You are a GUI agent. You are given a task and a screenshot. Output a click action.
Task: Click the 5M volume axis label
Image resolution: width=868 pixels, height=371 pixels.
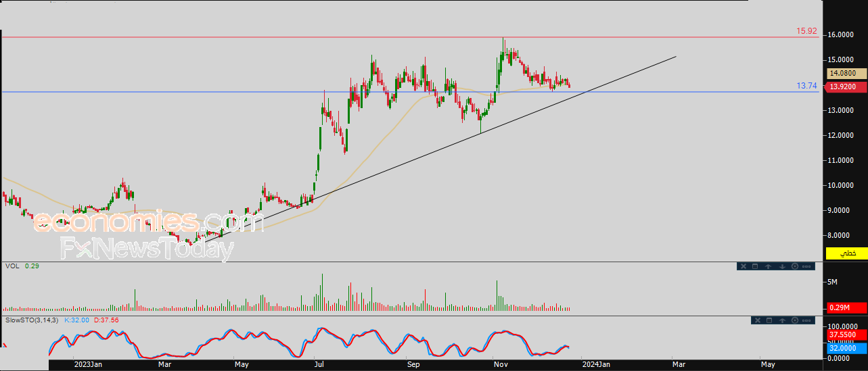click(833, 282)
